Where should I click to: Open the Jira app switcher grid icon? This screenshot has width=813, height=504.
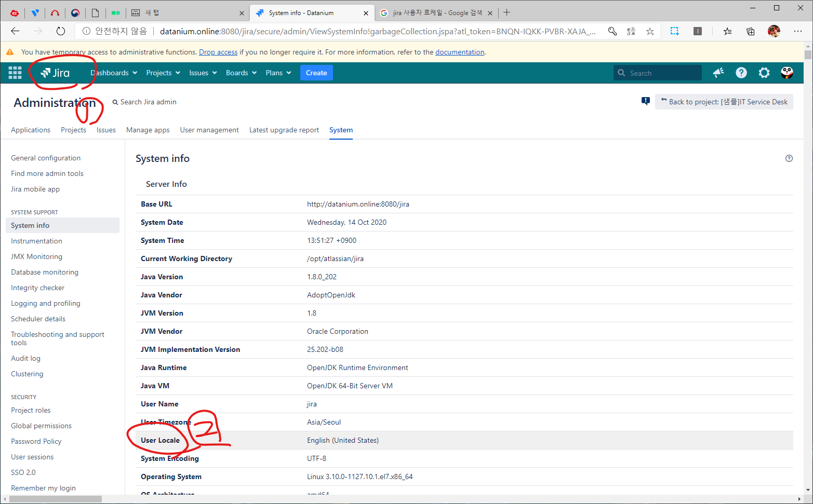[x=15, y=73]
